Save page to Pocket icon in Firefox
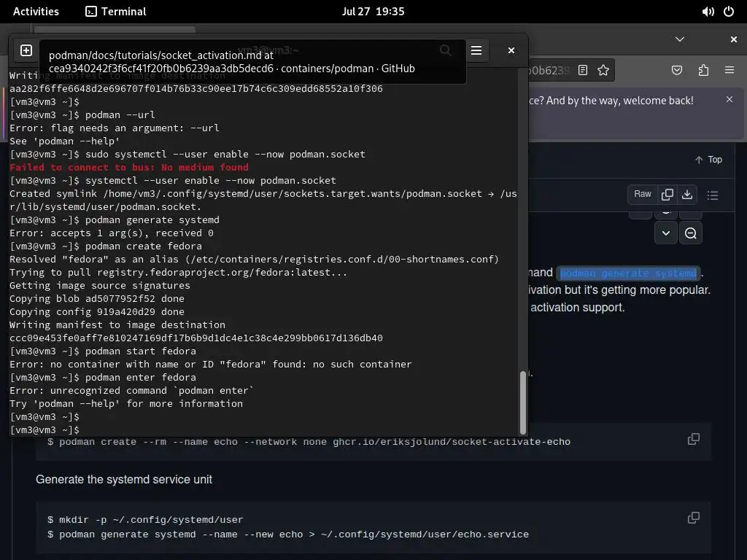The height and width of the screenshot is (560, 747). pyautogui.click(x=676, y=71)
